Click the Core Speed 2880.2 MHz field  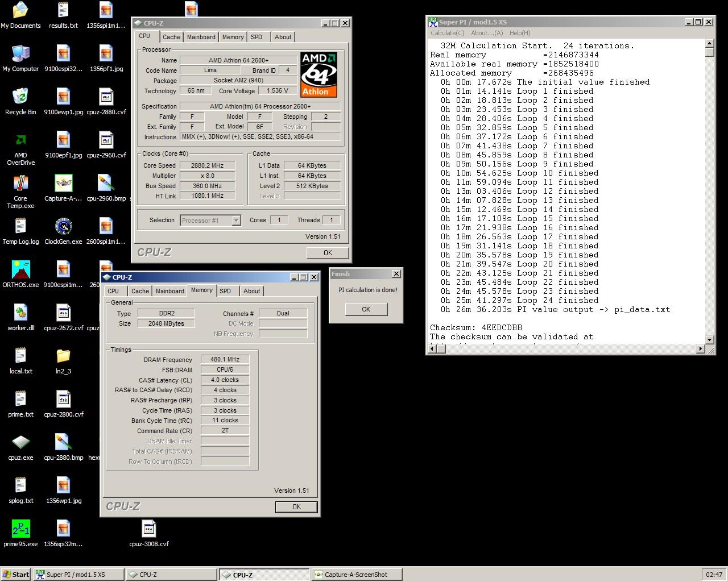pyautogui.click(x=207, y=165)
